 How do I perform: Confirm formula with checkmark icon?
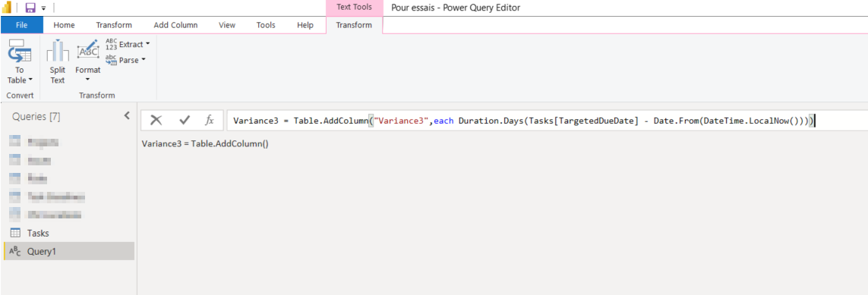(x=185, y=121)
